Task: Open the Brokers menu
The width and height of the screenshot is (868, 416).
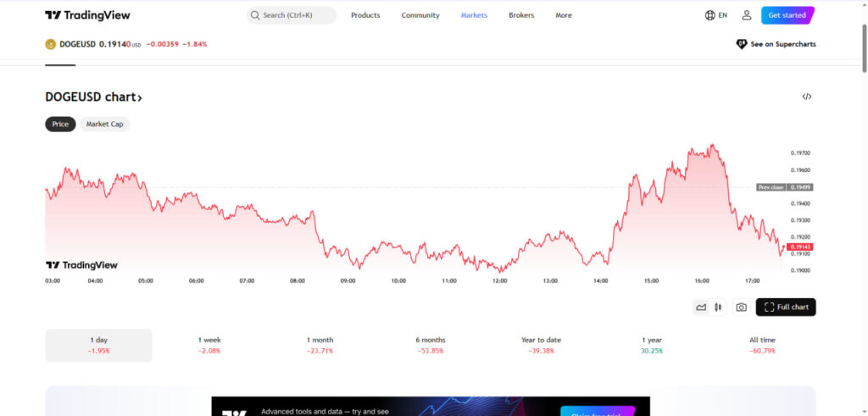Action: tap(521, 15)
